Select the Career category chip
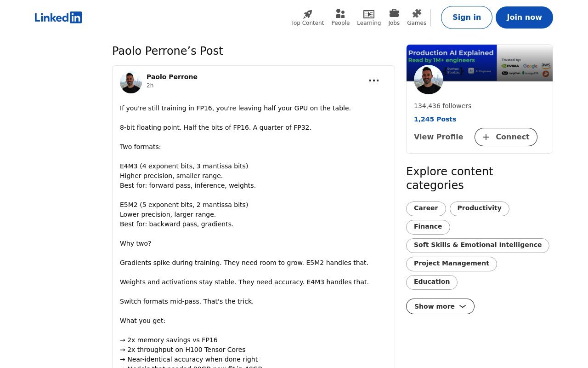The image size is (588, 368). pos(426,208)
